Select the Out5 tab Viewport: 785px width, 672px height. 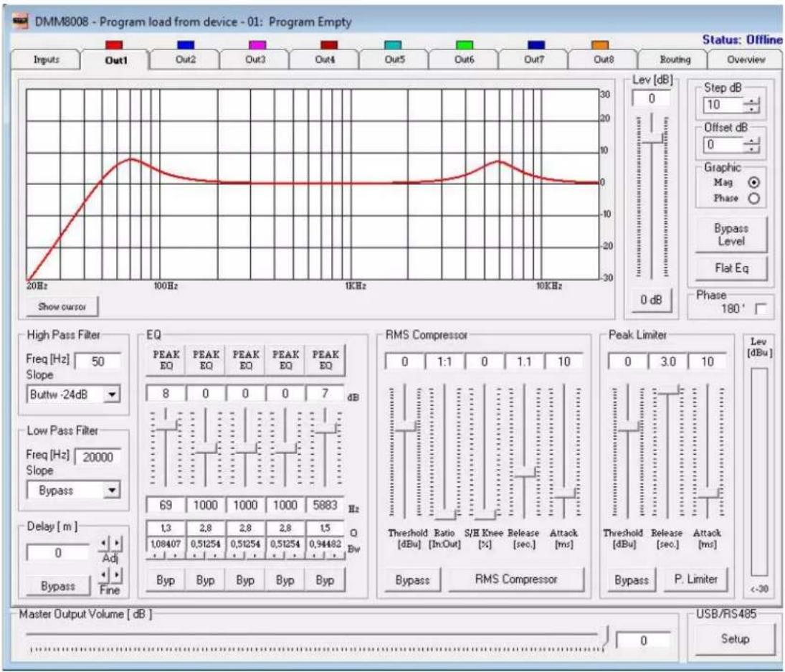[x=394, y=60]
